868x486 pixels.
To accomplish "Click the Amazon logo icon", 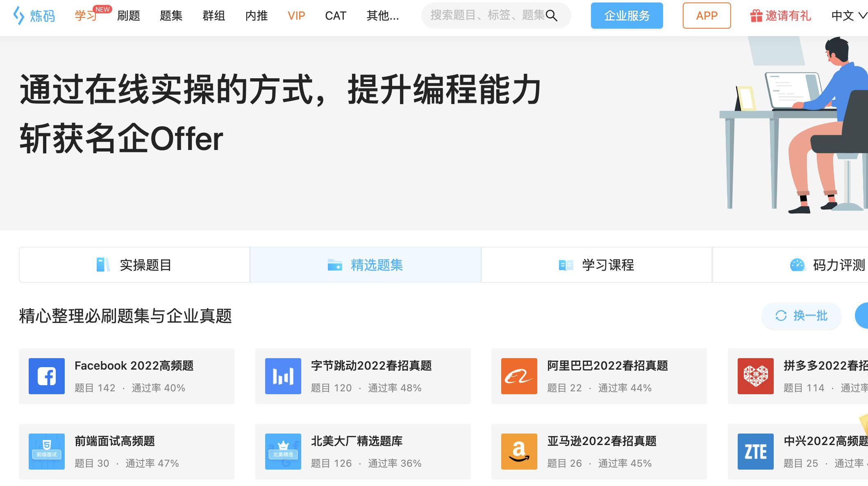I will pyautogui.click(x=519, y=451).
